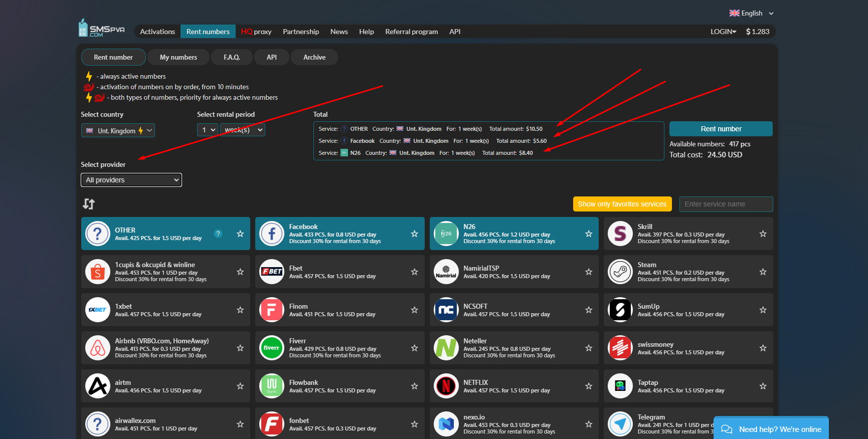Open Rent numbers in the top navigation
Viewport: 868px width, 439px height.
pos(208,32)
